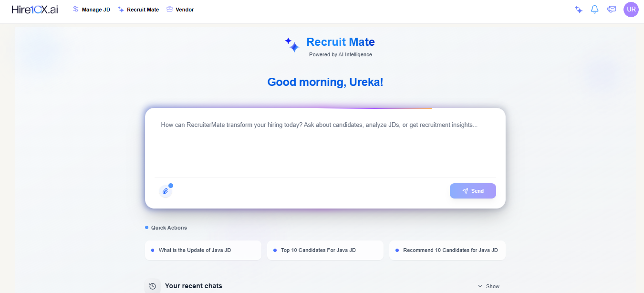Viewport: 644px width, 293px height.
Task: Open the AI sparkle icon in header
Action: 579,10
